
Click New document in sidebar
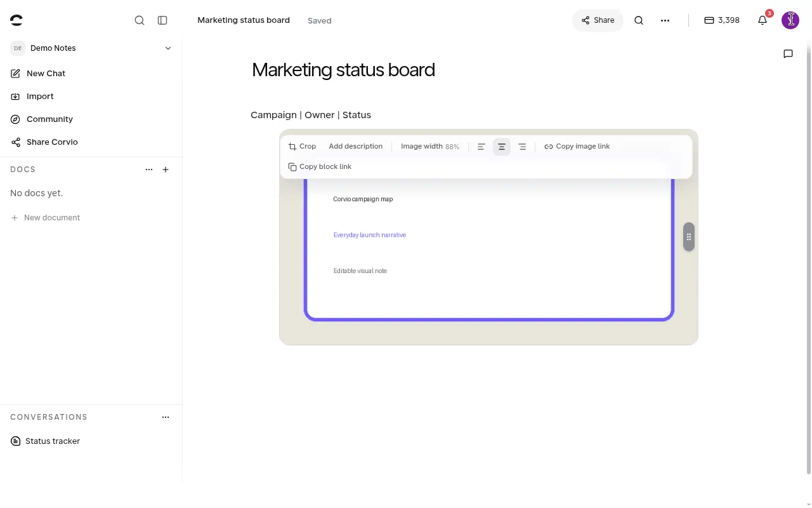click(x=45, y=218)
